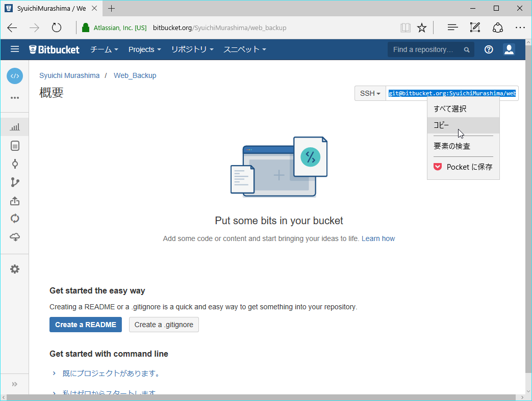
Task: Open Reading view book icon
Action: (406, 28)
